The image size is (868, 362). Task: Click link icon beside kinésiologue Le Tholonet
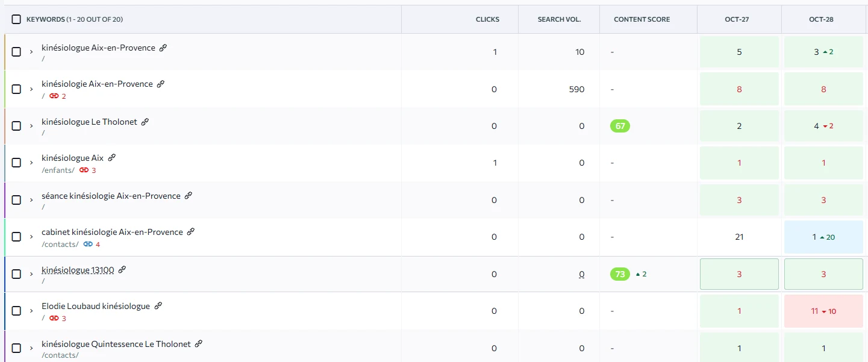145,122
